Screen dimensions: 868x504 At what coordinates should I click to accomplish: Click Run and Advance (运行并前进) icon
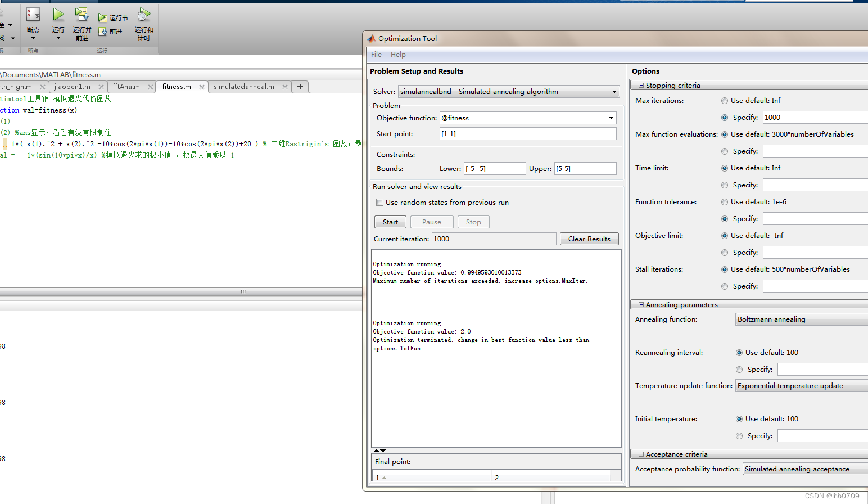[82, 15]
